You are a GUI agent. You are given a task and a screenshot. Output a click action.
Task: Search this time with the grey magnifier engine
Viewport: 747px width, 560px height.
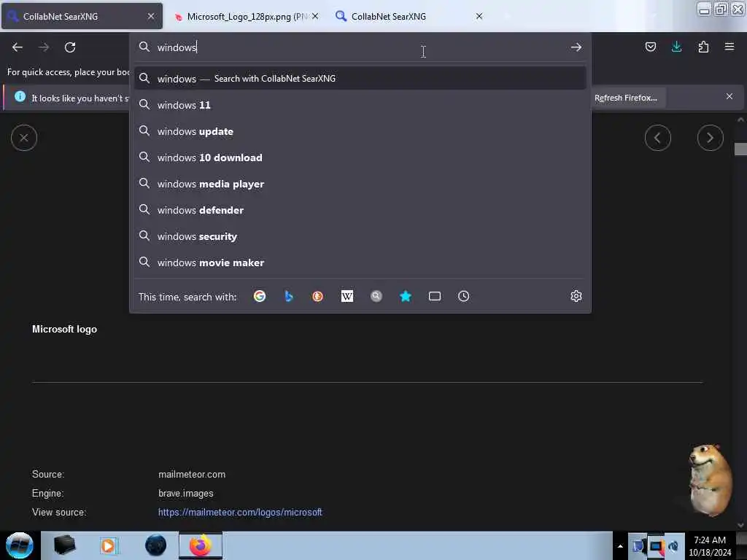[376, 296]
